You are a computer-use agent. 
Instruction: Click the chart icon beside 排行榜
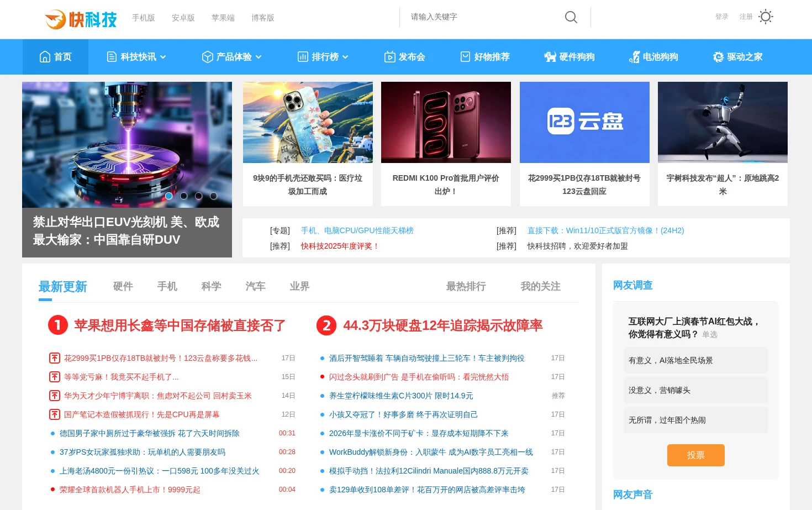click(x=303, y=56)
